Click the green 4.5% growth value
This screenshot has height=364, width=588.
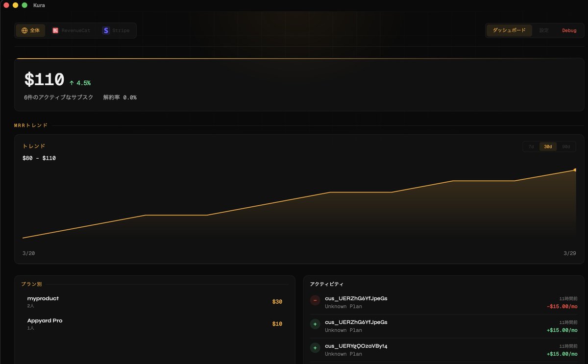[x=83, y=83]
